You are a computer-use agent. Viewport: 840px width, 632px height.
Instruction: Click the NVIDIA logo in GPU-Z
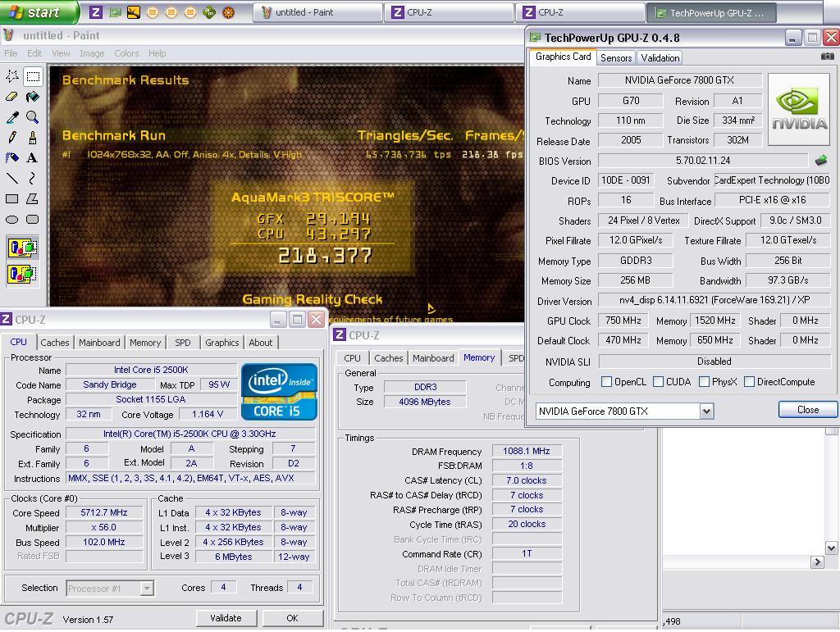(799, 110)
